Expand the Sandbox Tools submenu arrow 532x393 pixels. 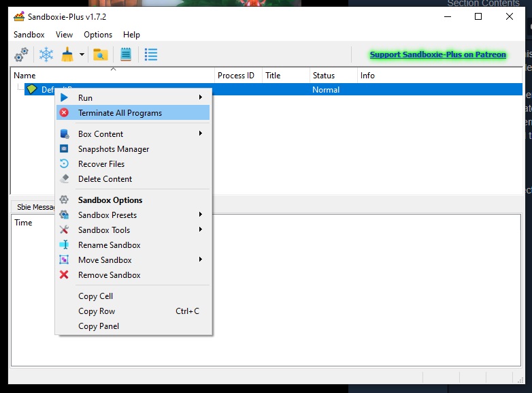tap(201, 230)
